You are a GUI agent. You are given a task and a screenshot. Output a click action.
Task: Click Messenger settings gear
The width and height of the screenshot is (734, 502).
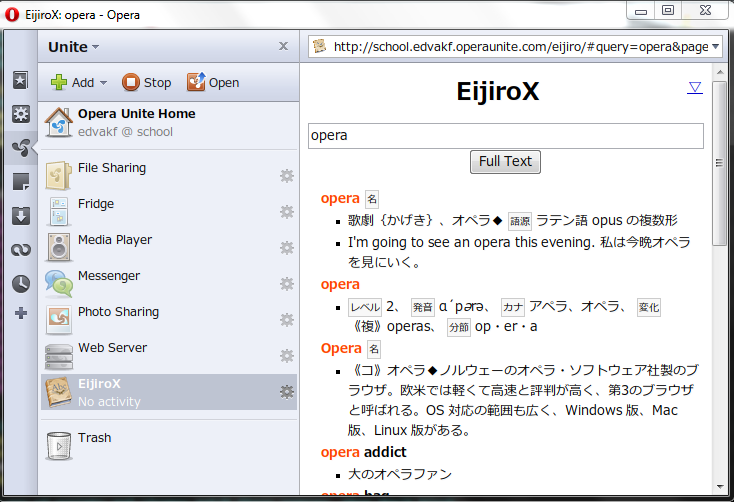pyautogui.click(x=286, y=284)
